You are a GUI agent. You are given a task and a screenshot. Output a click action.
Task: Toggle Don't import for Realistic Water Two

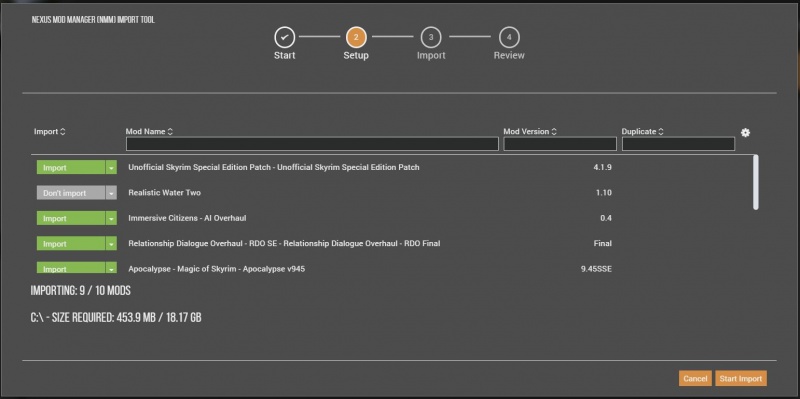(x=71, y=193)
